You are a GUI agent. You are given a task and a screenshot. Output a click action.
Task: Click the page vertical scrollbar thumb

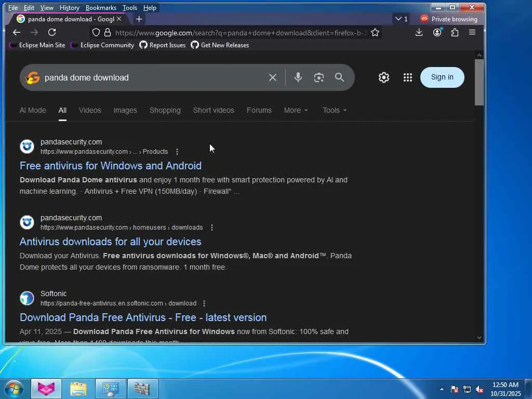[x=479, y=83]
